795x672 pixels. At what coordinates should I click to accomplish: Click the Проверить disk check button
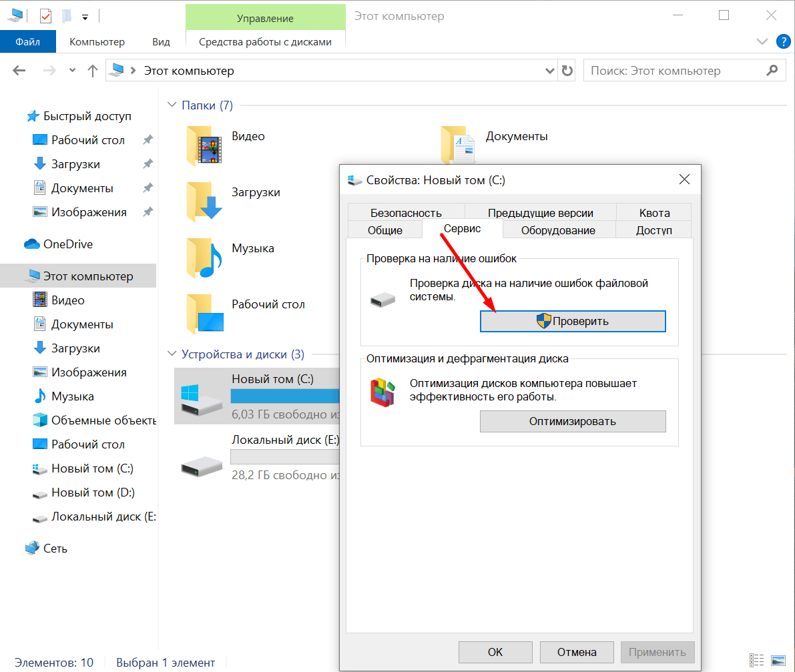[x=573, y=321]
